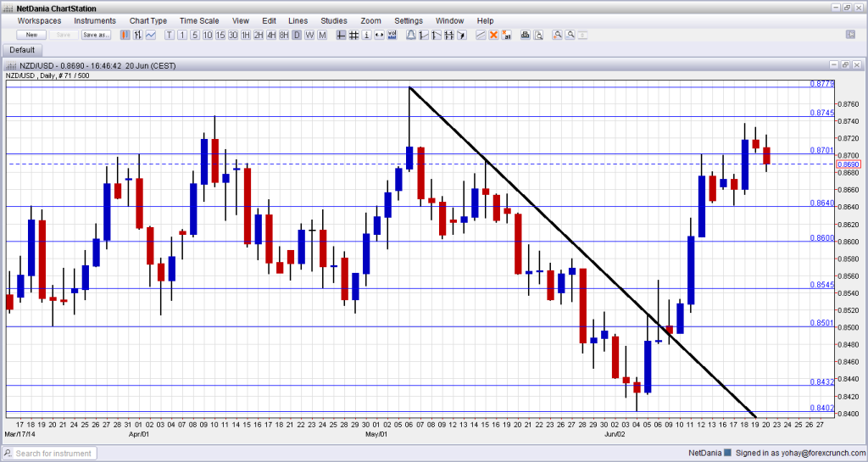Open the Window menu
This screenshot has height=462, width=868.
[x=449, y=20]
